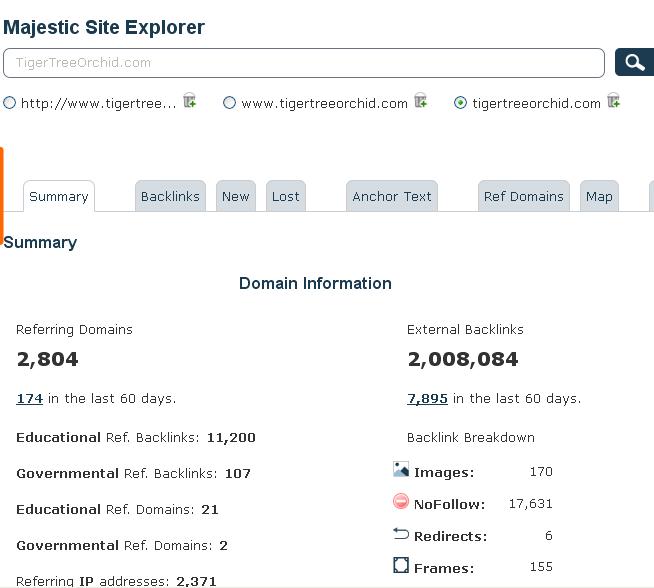This screenshot has height=588, width=654.
Task: Click the Frames square icon
Action: [x=401, y=565]
